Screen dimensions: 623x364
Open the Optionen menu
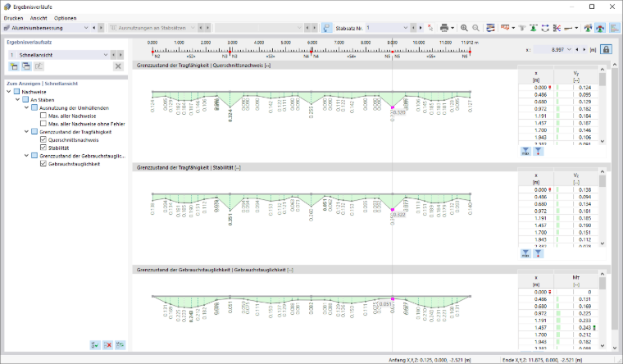(65, 18)
